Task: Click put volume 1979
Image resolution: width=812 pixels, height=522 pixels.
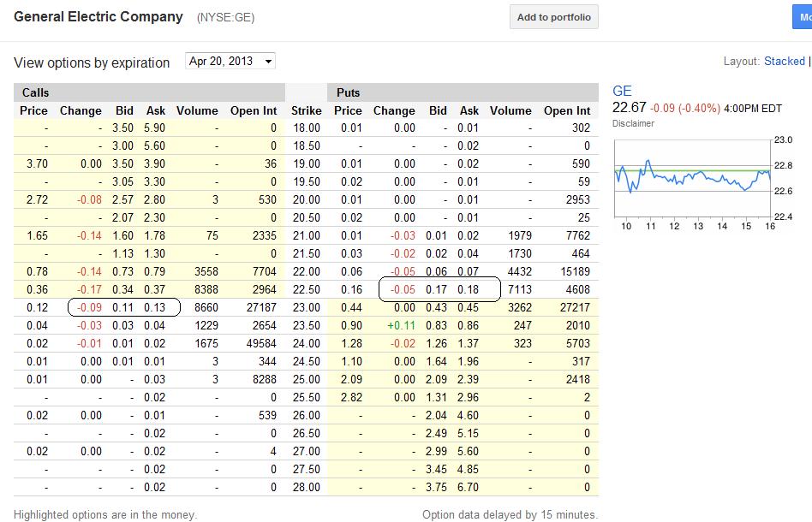Action: [520, 236]
